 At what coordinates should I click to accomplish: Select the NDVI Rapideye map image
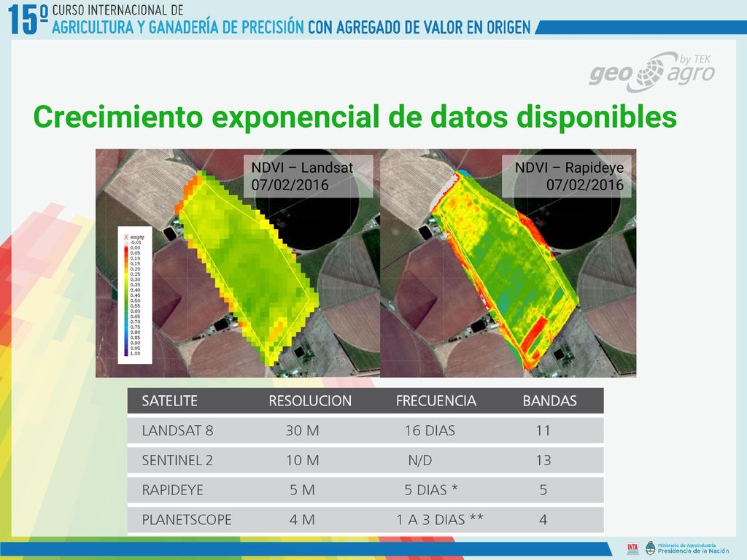[508, 262]
